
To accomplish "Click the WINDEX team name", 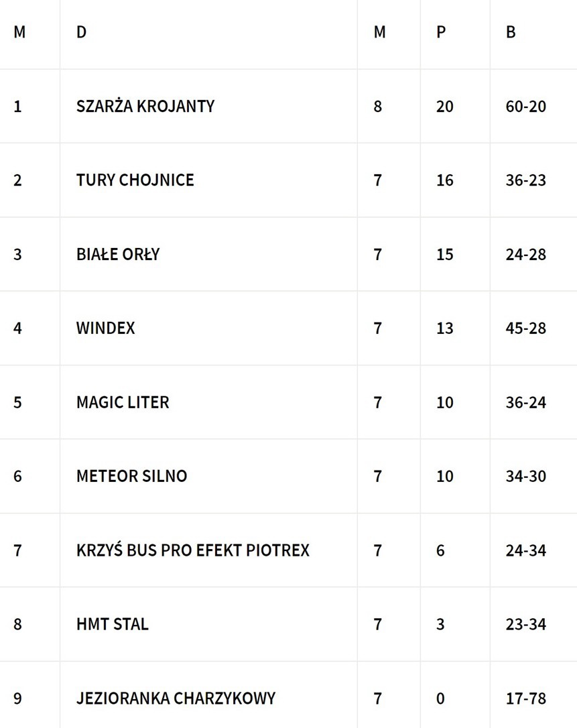I will tap(106, 328).
